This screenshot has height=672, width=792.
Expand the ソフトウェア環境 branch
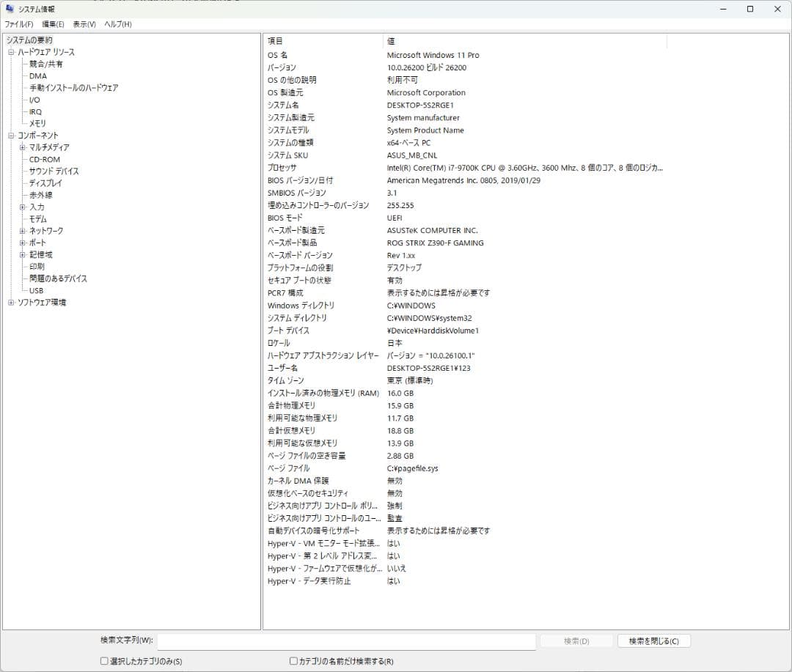(10, 302)
